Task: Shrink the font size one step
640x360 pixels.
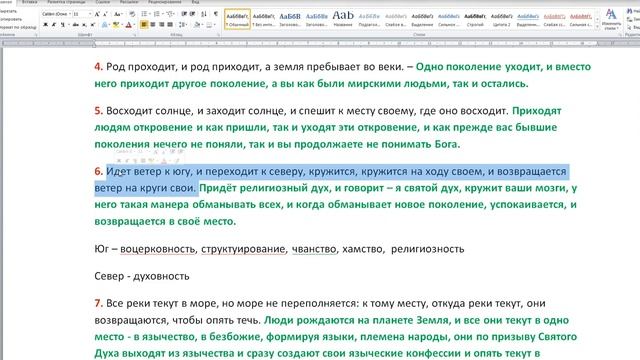Action: [105, 14]
